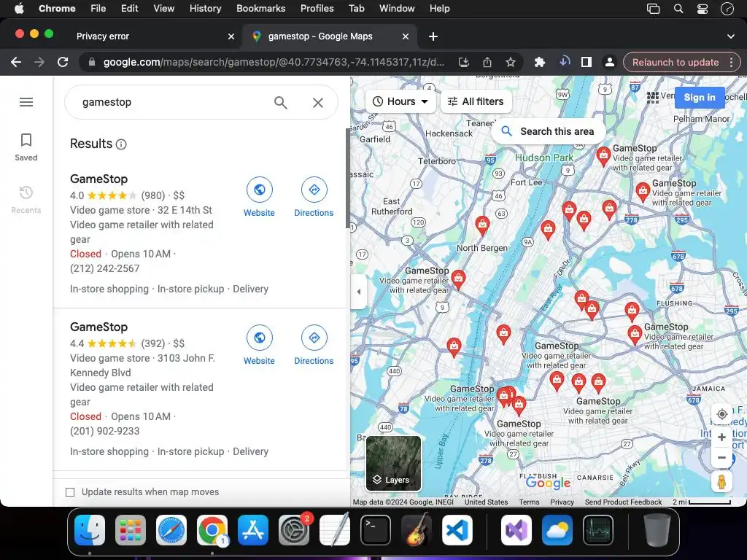747x560 pixels.
Task: Open All filters panel
Action: click(476, 101)
